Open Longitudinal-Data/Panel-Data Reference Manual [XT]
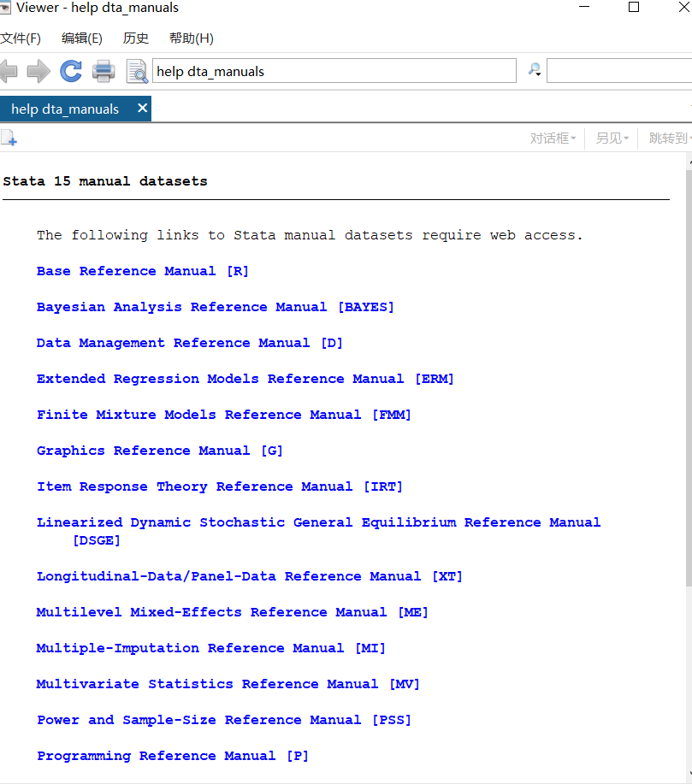692x784 pixels. click(250, 576)
